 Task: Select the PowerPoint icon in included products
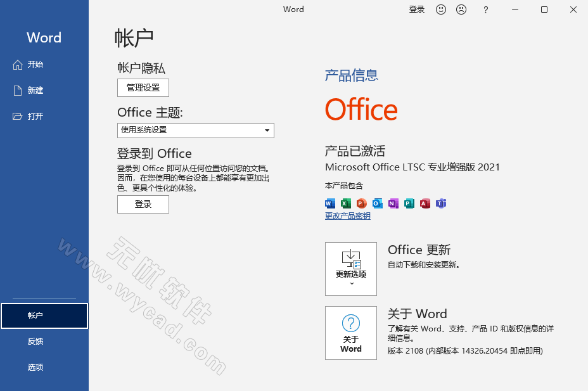(x=361, y=203)
